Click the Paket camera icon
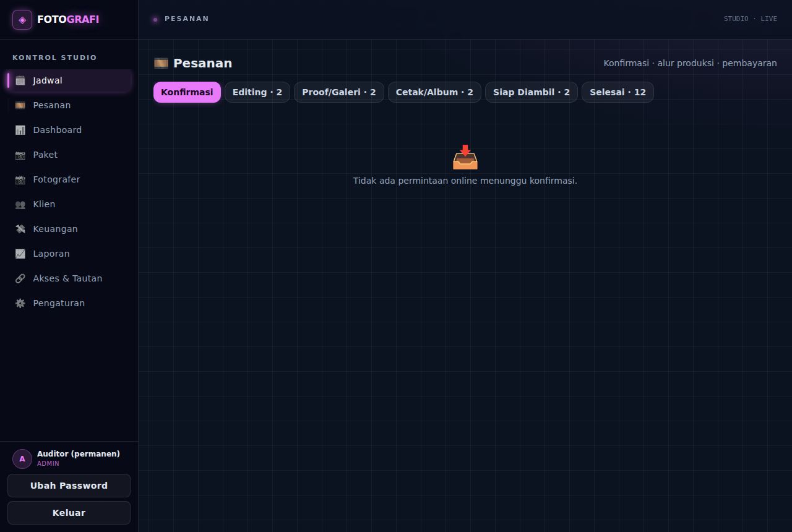Screen dimensions: 792x532 pos(20,155)
